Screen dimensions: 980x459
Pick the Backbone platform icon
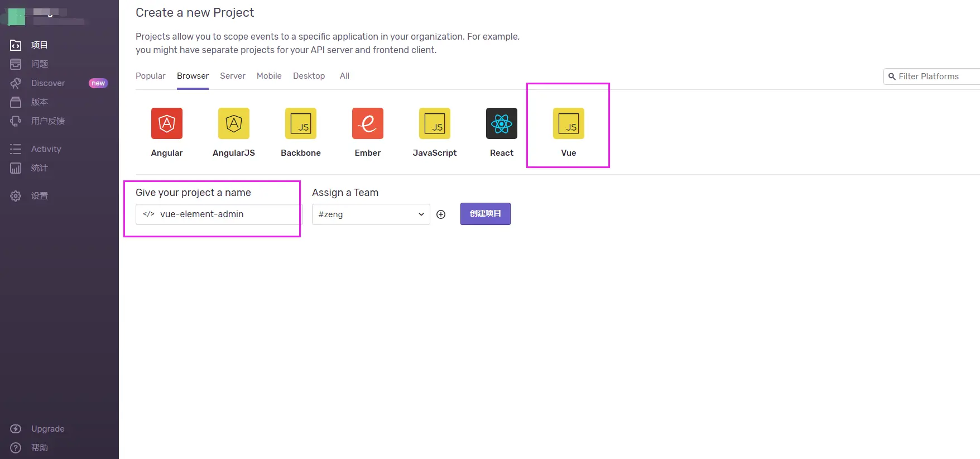click(300, 123)
